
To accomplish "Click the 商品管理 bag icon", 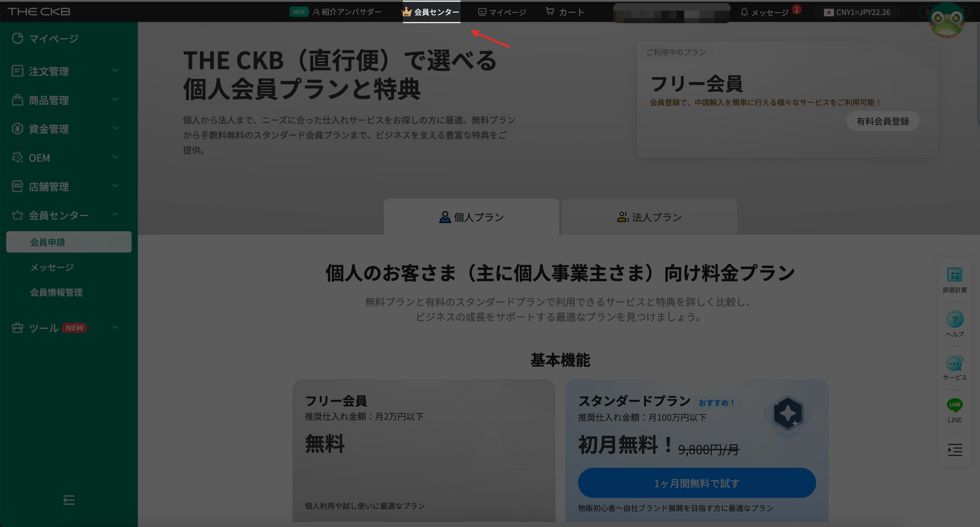I will click(18, 100).
